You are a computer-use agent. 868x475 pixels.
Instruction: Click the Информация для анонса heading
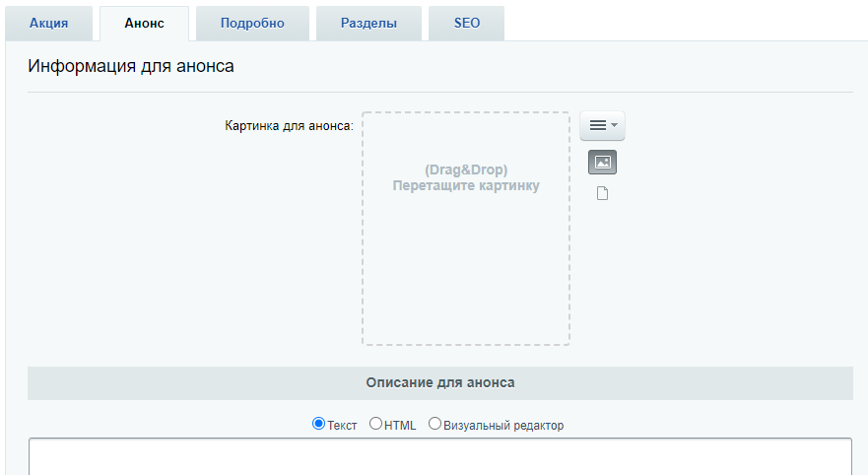tap(131, 66)
